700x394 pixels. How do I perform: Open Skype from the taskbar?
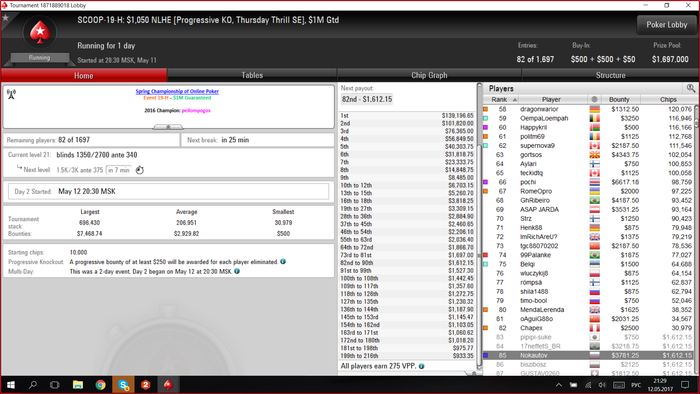pyautogui.click(x=123, y=385)
